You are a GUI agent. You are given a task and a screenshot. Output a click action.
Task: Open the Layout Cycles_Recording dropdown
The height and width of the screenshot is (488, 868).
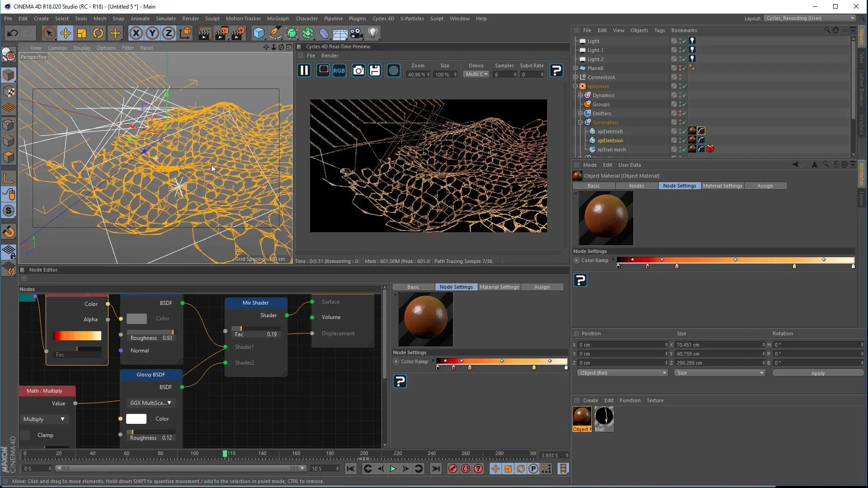click(810, 18)
